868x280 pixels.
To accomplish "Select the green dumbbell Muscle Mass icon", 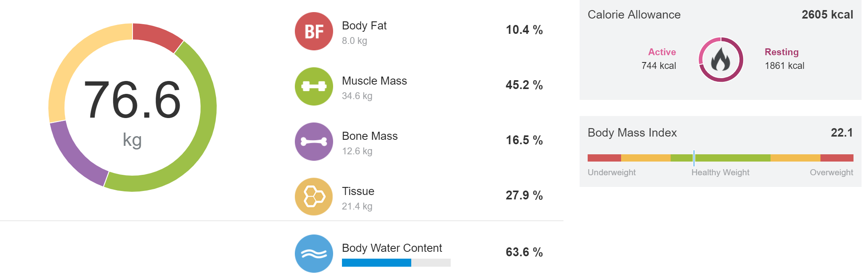I will (x=314, y=87).
